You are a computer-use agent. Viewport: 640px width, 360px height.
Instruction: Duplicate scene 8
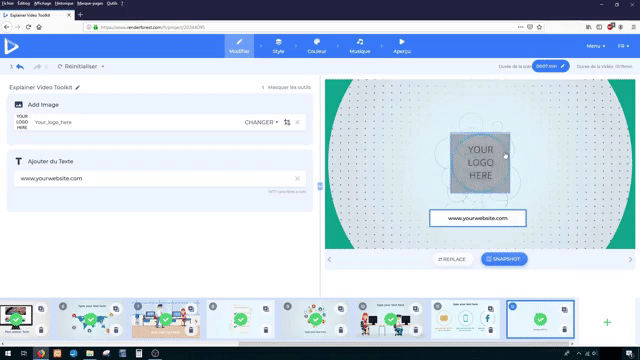266,309
